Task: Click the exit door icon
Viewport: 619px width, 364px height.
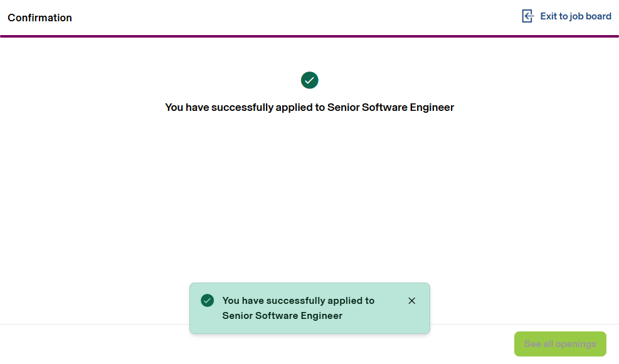Action: tap(527, 16)
